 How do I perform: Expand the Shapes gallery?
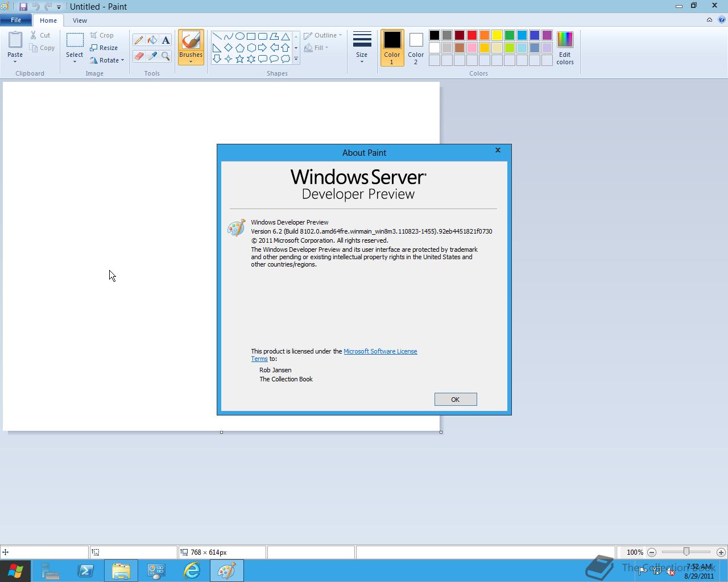(x=296, y=59)
